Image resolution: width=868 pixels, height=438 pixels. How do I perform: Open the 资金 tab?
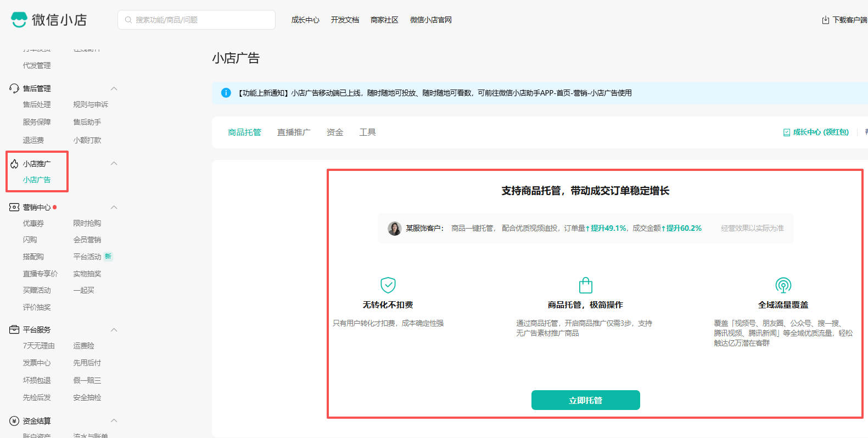pos(335,132)
